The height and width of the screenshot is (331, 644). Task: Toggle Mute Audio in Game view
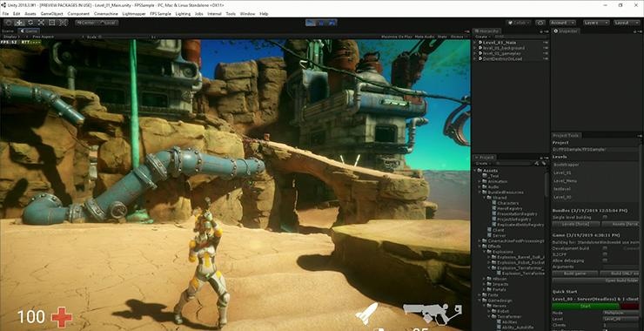click(x=425, y=37)
